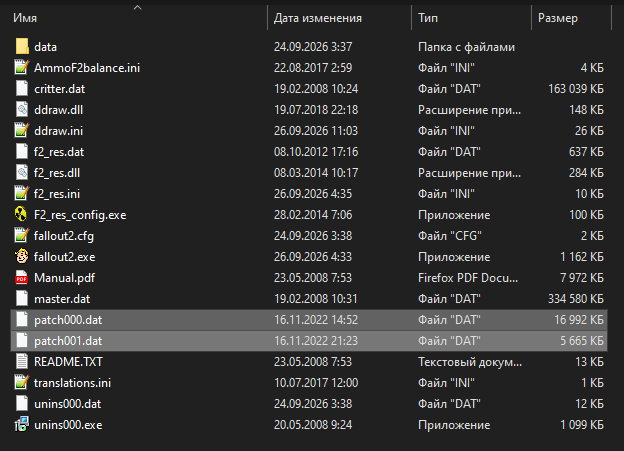This screenshot has width=624, height=451.
Task: Select the fallout2.cfg file name
Action: [64, 236]
